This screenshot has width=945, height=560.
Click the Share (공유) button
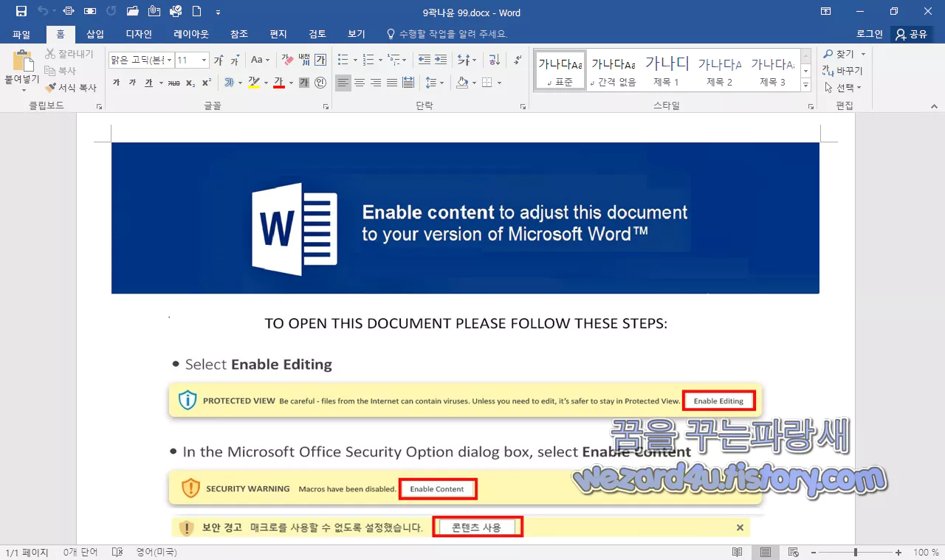tap(912, 34)
